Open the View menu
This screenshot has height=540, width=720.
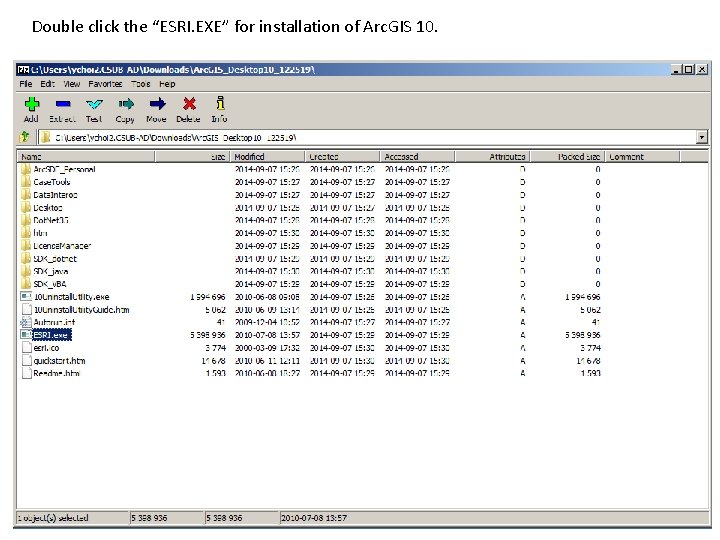pos(72,84)
